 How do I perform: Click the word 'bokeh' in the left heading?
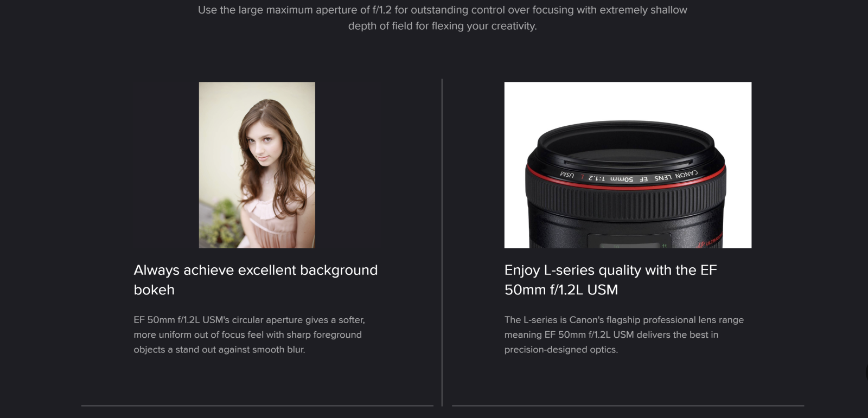pos(154,290)
